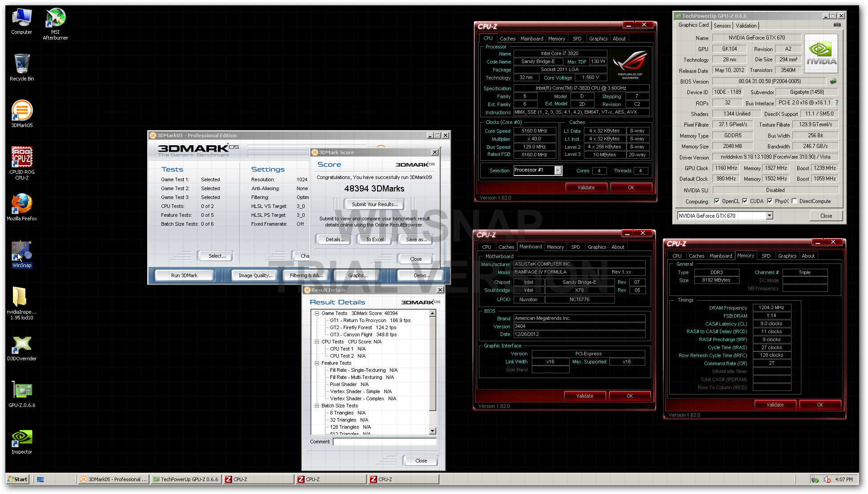Toggle the CUDA checkbox
868x494 pixels.
(x=745, y=201)
